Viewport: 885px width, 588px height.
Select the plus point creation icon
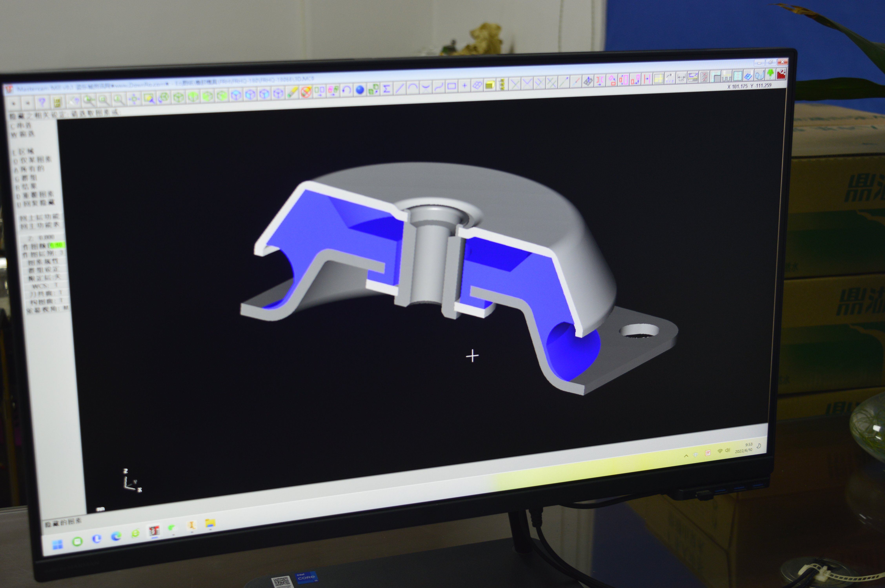click(464, 86)
